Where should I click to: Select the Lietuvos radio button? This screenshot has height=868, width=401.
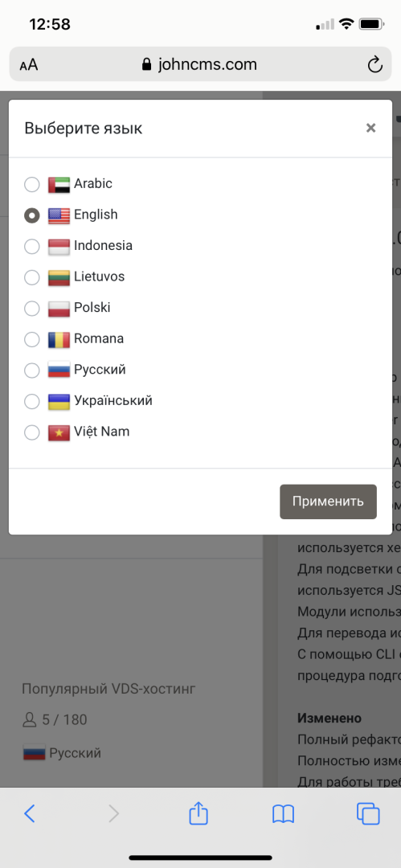coord(32,277)
